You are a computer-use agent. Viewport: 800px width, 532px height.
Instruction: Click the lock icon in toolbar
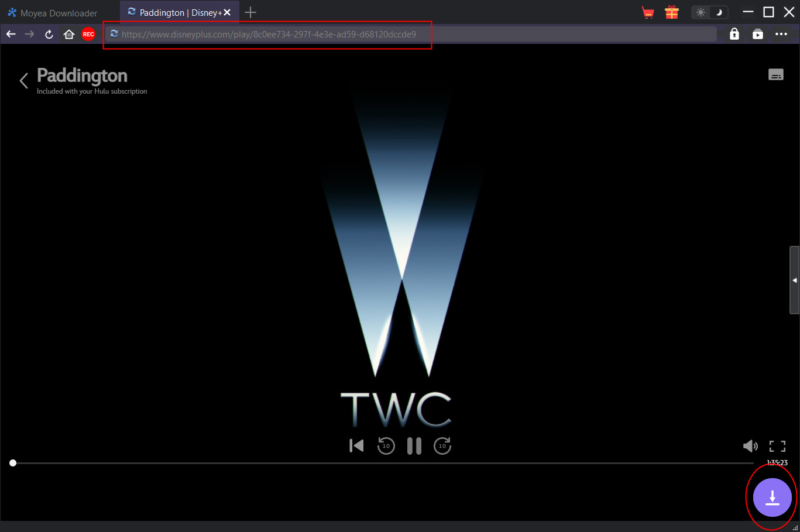coord(734,35)
